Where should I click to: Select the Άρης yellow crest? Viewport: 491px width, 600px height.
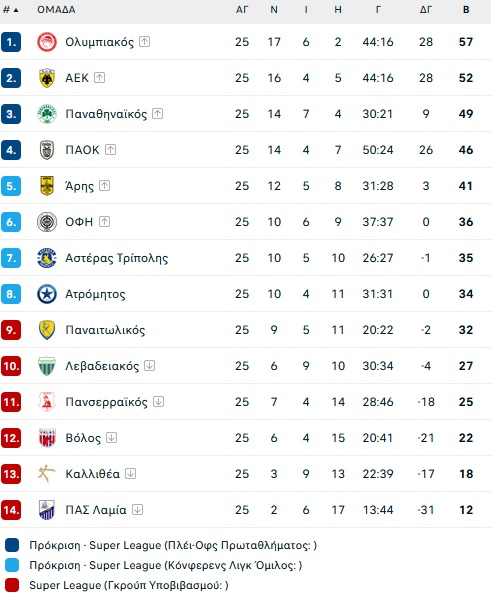47,186
